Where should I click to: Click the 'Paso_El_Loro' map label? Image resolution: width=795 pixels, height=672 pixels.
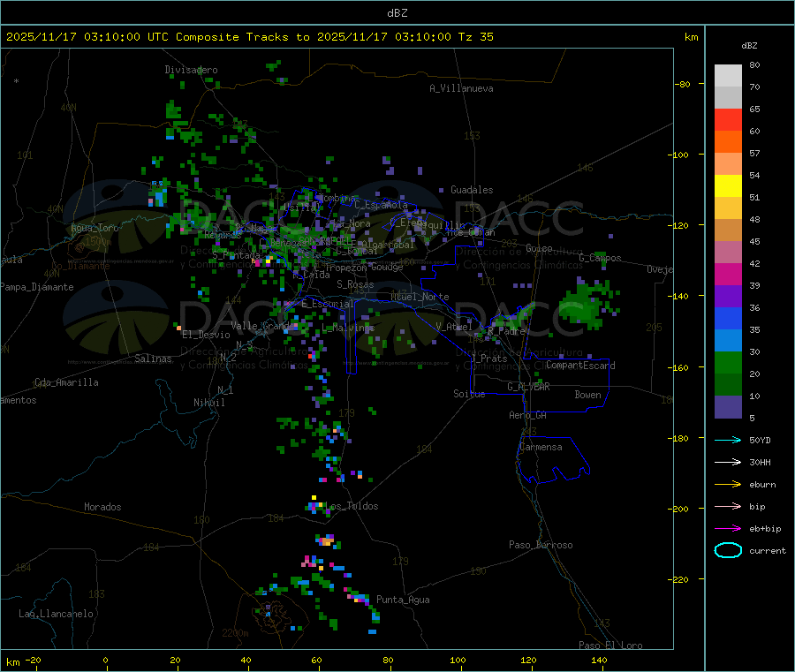coord(611,646)
